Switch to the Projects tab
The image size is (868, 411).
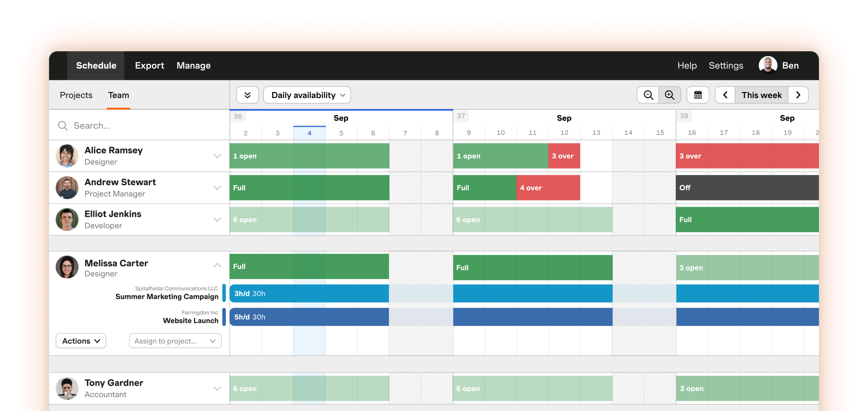pyautogui.click(x=76, y=95)
